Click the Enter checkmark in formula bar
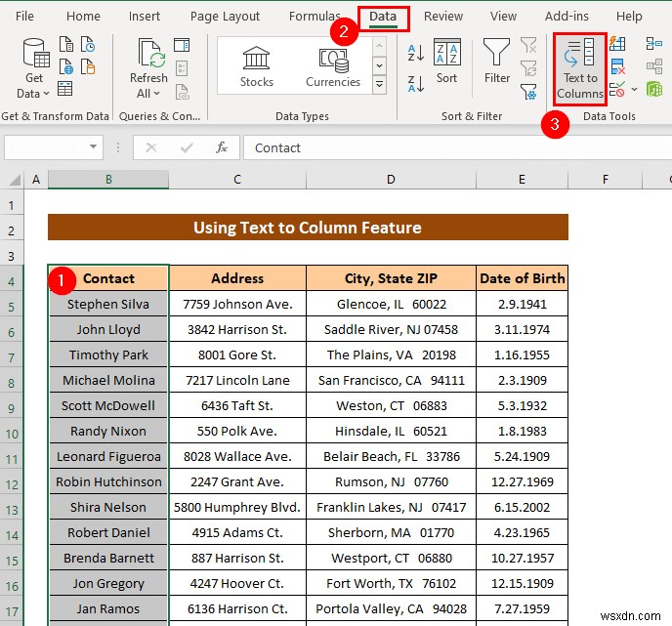 [x=187, y=147]
